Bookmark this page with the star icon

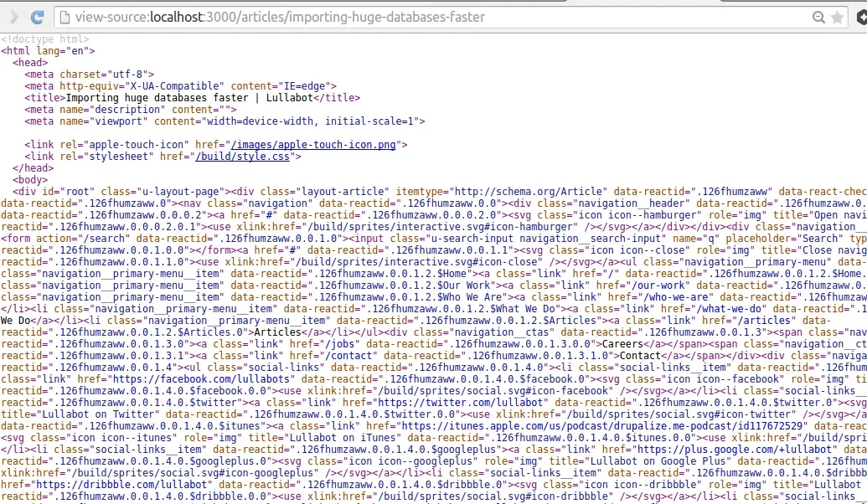pos(837,17)
